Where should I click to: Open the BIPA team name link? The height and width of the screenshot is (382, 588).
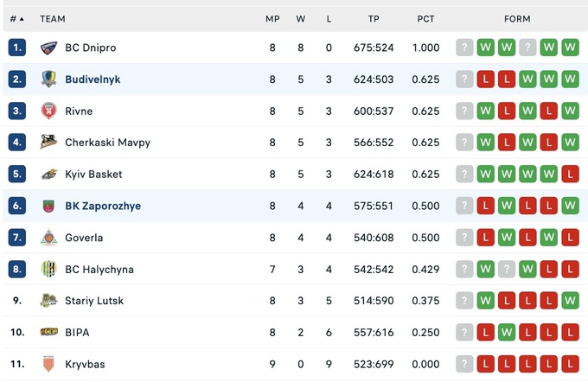coord(77,332)
